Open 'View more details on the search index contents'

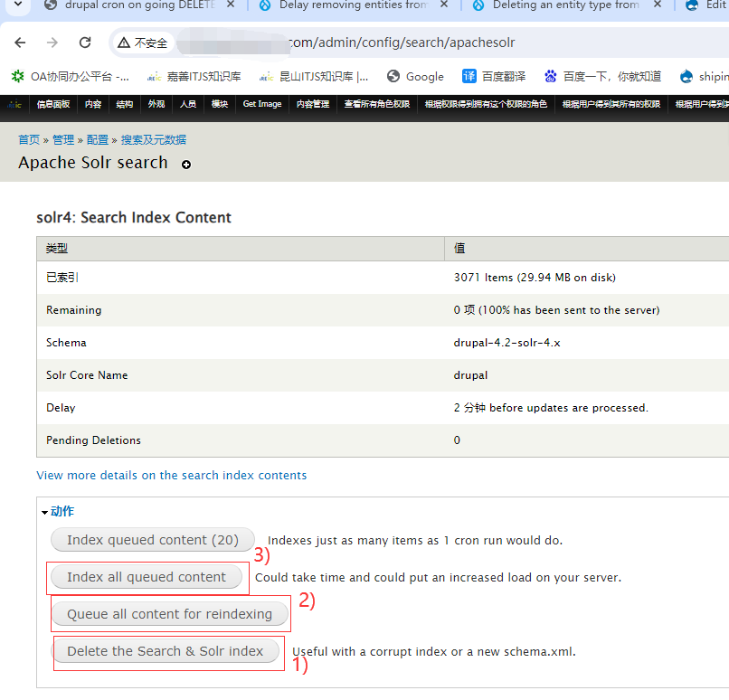[x=172, y=476]
